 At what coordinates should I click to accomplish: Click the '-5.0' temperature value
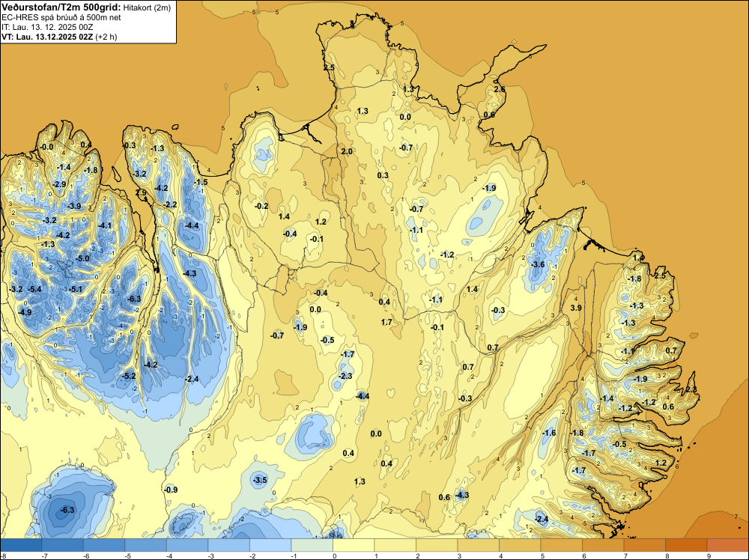pyautogui.click(x=82, y=259)
